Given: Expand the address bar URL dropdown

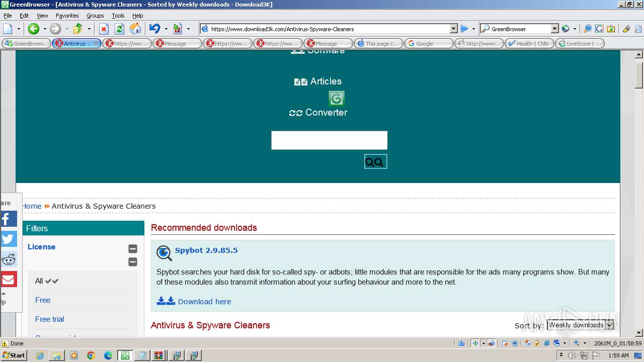Looking at the screenshot, I should click(x=453, y=29).
